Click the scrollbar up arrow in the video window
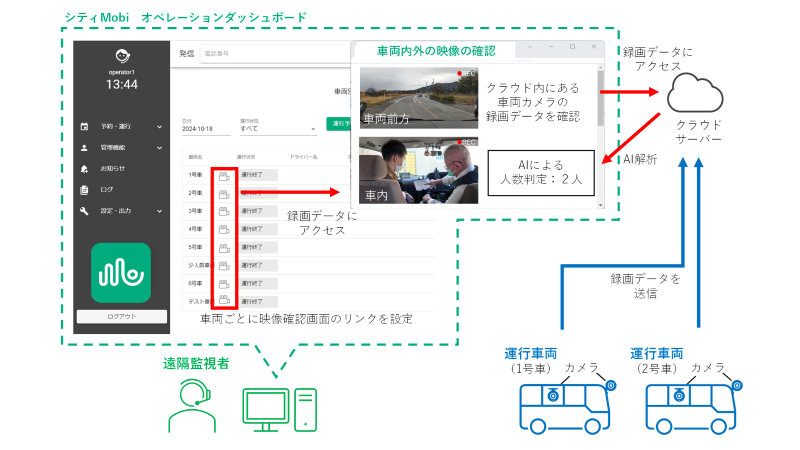The width and height of the screenshot is (800, 450). tap(601, 67)
